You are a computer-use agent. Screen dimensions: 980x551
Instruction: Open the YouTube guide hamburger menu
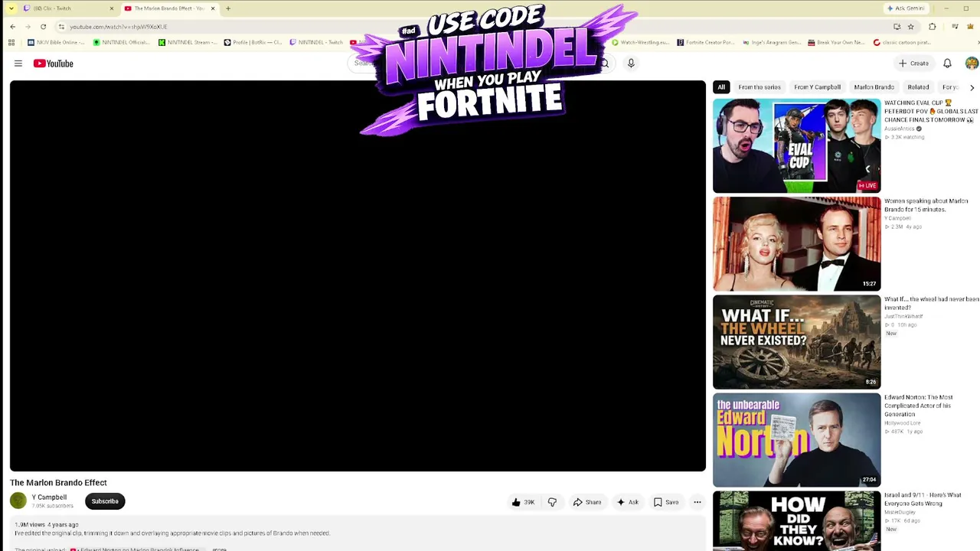click(18, 64)
